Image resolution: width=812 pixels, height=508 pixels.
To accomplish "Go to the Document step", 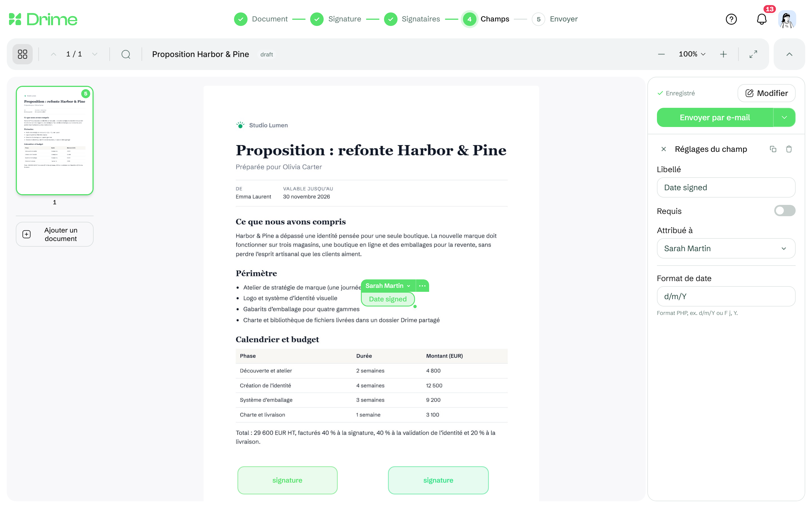I will click(x=261, y=19).
